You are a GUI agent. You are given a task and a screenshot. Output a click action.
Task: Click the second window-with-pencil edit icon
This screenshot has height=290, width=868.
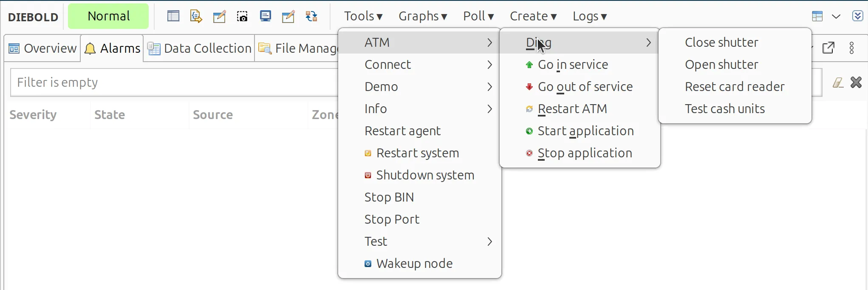pyautogui.click(x=288, y=17)
